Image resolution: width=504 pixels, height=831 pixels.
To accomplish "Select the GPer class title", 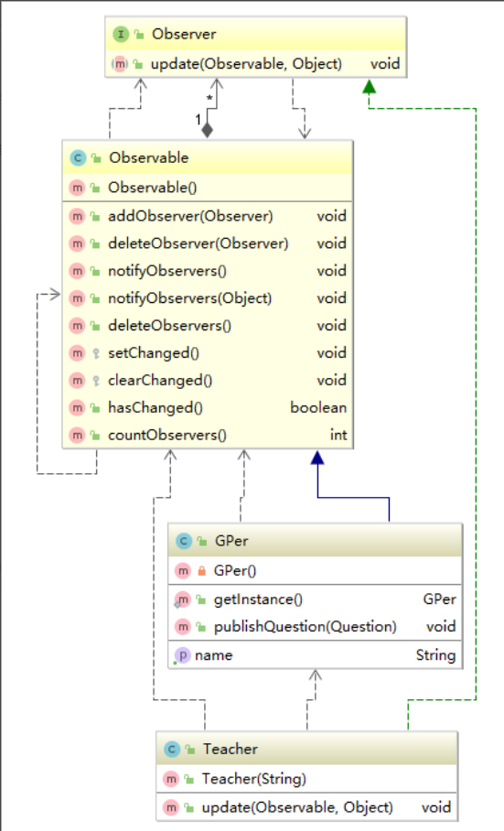I will [231, 541].
